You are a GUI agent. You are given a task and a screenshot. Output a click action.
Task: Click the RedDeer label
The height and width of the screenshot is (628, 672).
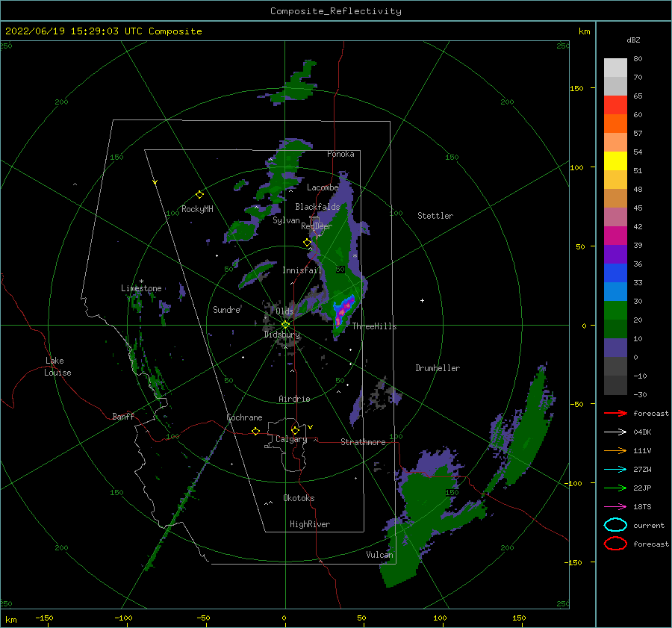pyautogui.click(x=317, y=226)
